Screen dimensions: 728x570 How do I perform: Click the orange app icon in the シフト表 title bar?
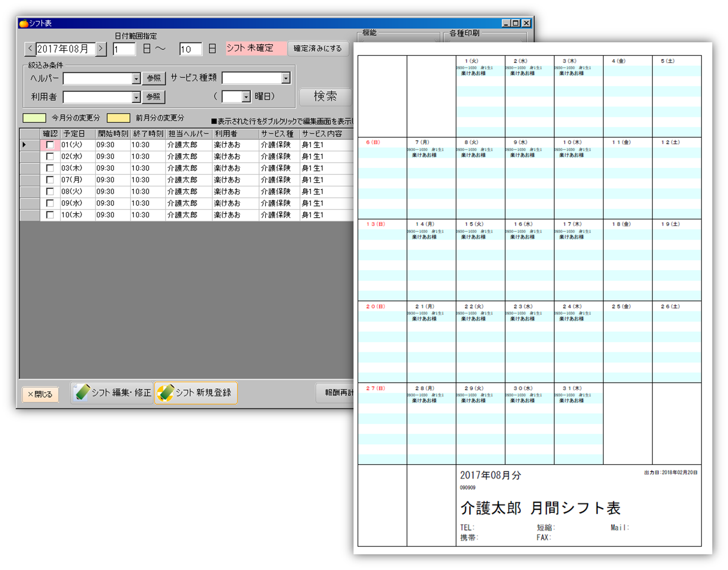tap(24, 24)
